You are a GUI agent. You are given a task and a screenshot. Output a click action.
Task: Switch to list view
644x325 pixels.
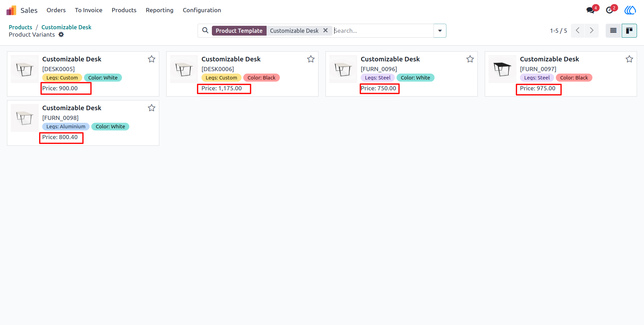[613, 31]
